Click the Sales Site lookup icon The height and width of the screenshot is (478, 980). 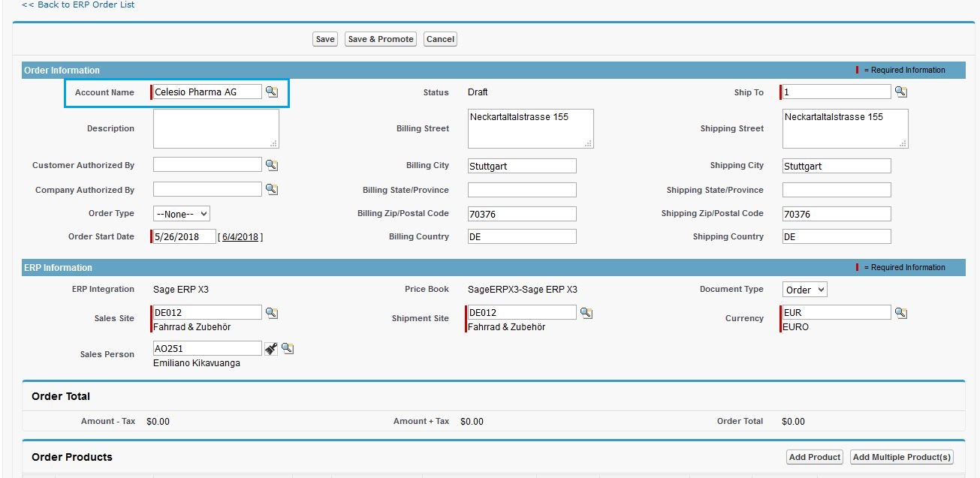point(272,313)
